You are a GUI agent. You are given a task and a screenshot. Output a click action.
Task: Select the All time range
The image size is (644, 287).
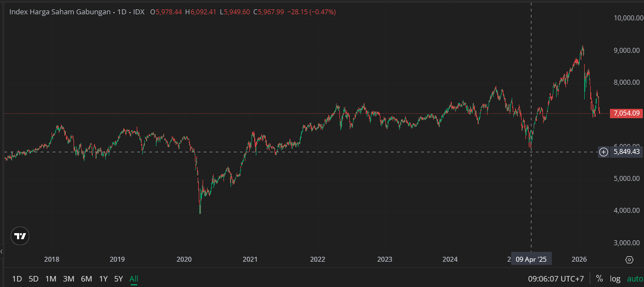[133, 279]
